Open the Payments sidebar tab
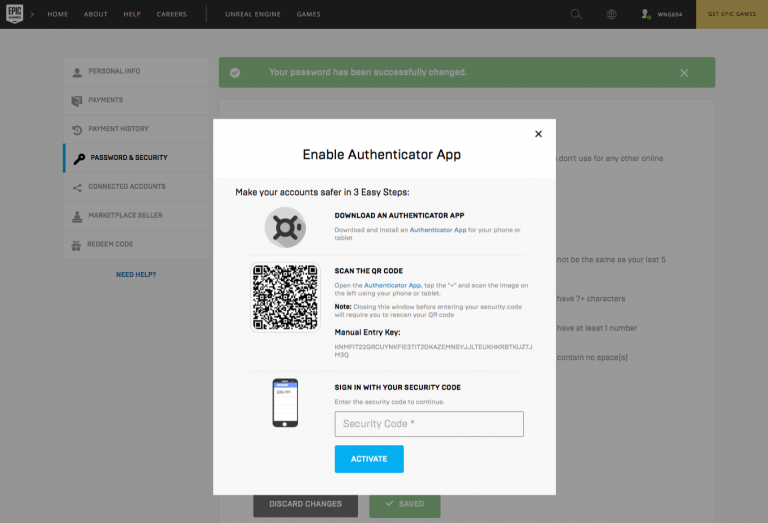Screen dimensions: 768x523 [x=137, y=100]
